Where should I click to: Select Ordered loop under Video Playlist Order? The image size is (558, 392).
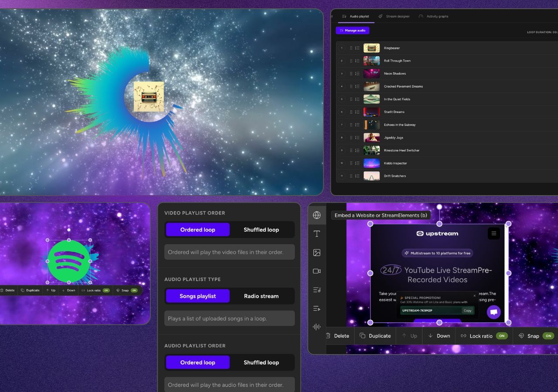(197, 230)
